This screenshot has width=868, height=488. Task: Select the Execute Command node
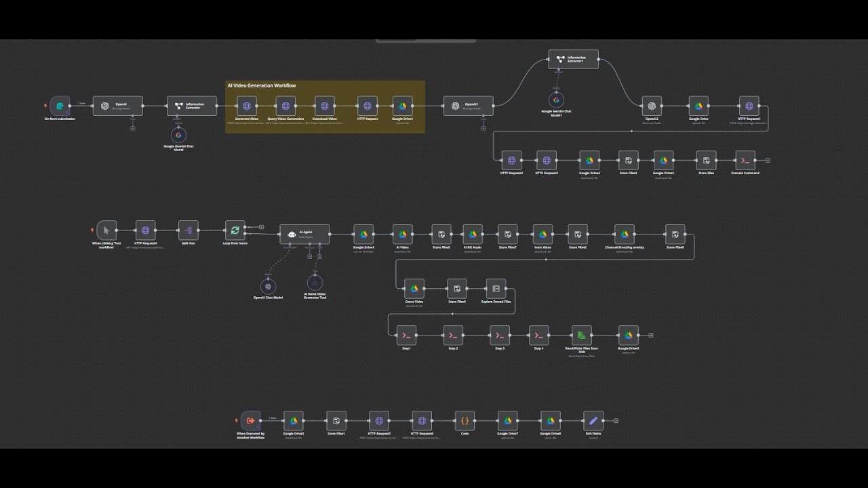[745, 161]
